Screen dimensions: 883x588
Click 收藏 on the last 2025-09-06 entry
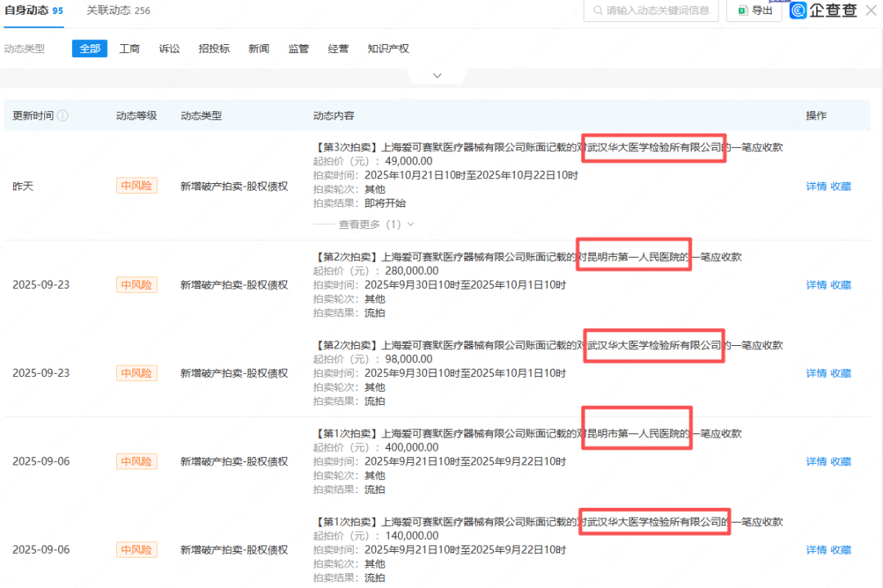(x=840, y=550)
